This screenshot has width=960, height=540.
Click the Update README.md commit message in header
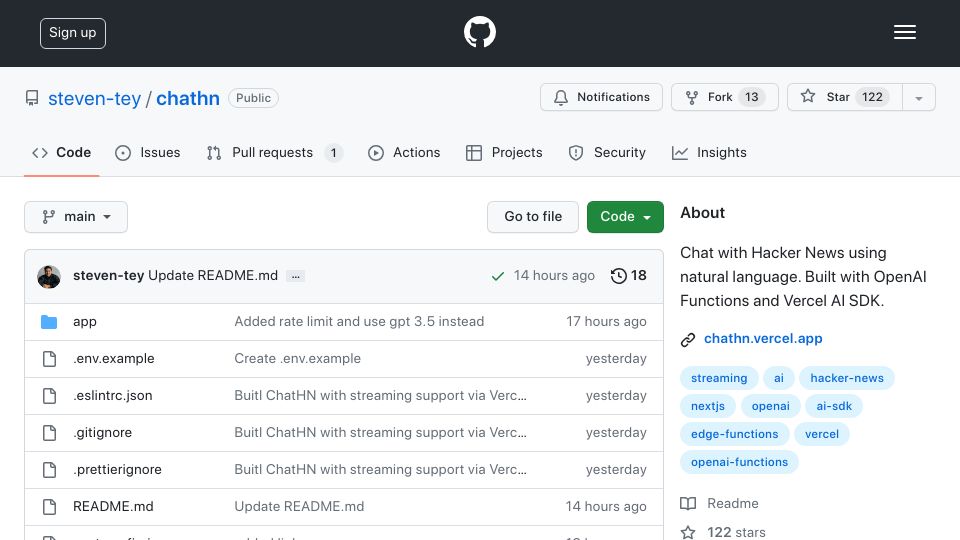pos(213,276)
